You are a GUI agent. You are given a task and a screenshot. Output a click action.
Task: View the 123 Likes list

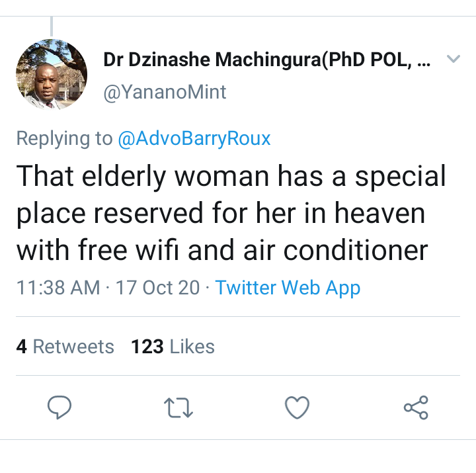(x=173, y=347)
